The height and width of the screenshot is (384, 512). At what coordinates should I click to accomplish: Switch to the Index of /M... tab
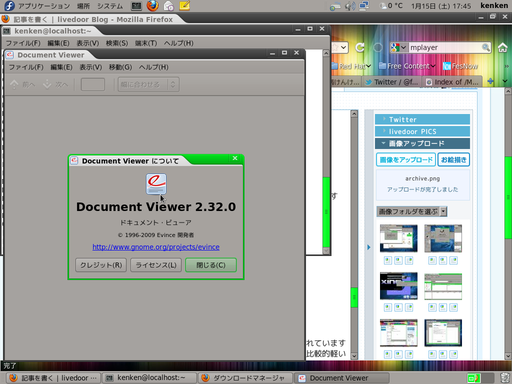pos(452,82)
